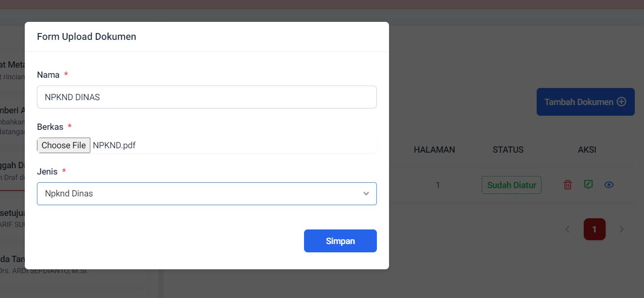The width and height of the screenshot is (644, 298).
Task: Open the Unggah Dokumen step in sidebar
Action: coord(12,170)
